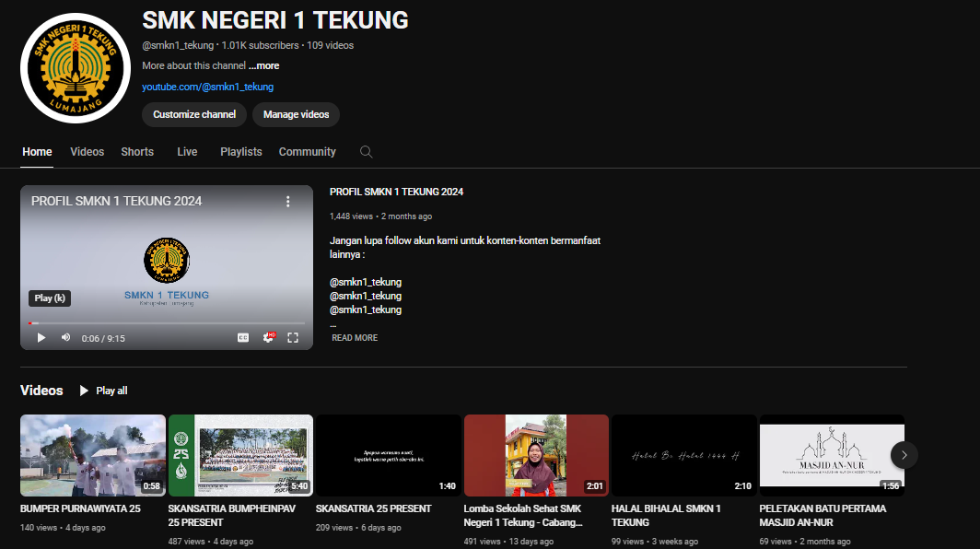Toggle closed captions on the featured video
The width and height of the screenshot is (980, 549).
pos(243,338)
